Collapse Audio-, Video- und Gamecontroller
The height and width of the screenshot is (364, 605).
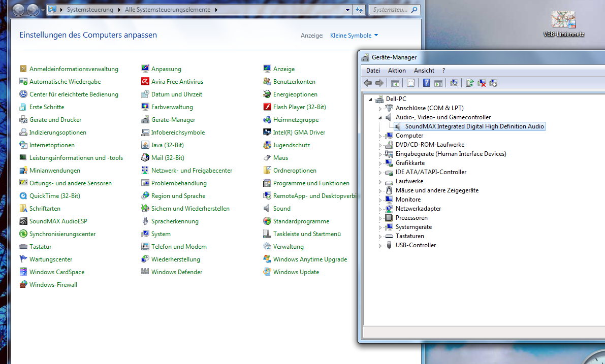click(x=380, y=118)
